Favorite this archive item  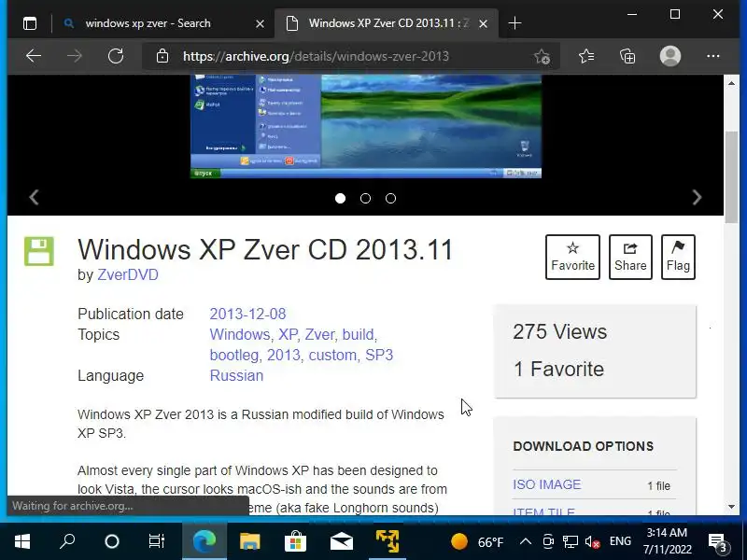tap(572, 257)
